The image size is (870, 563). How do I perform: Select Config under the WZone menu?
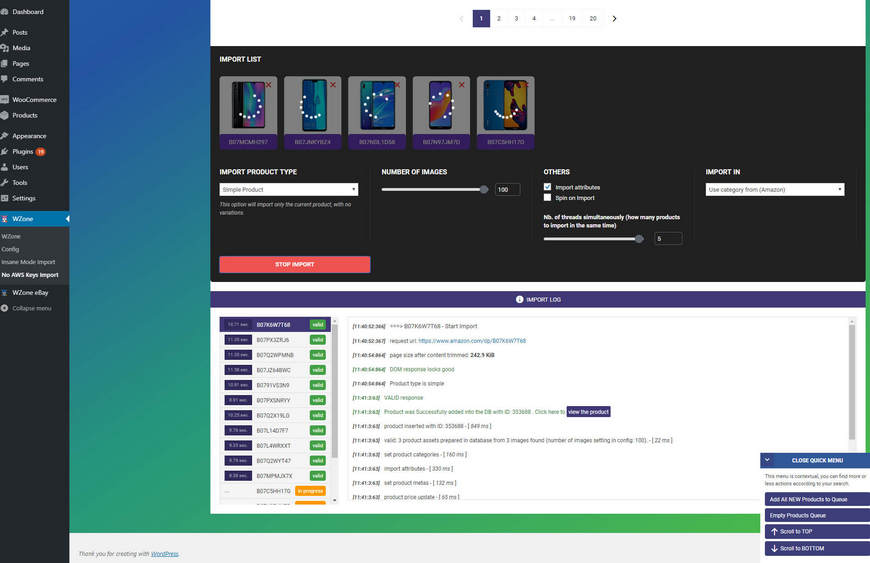tap(11, 249)
